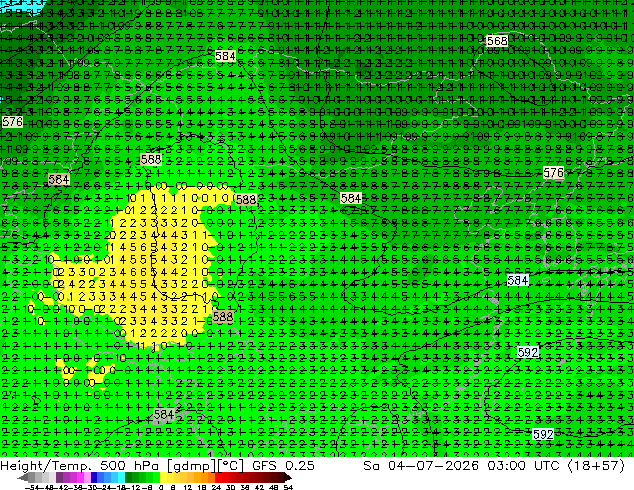634x490 pixels.
Task: Click the dark blue legend swatch
Action: (94, 478)
